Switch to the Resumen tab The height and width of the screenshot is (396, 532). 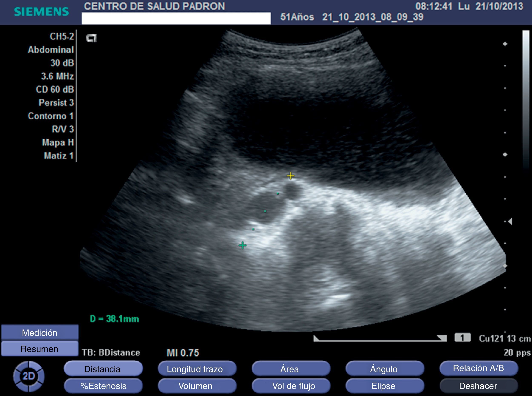40,349
